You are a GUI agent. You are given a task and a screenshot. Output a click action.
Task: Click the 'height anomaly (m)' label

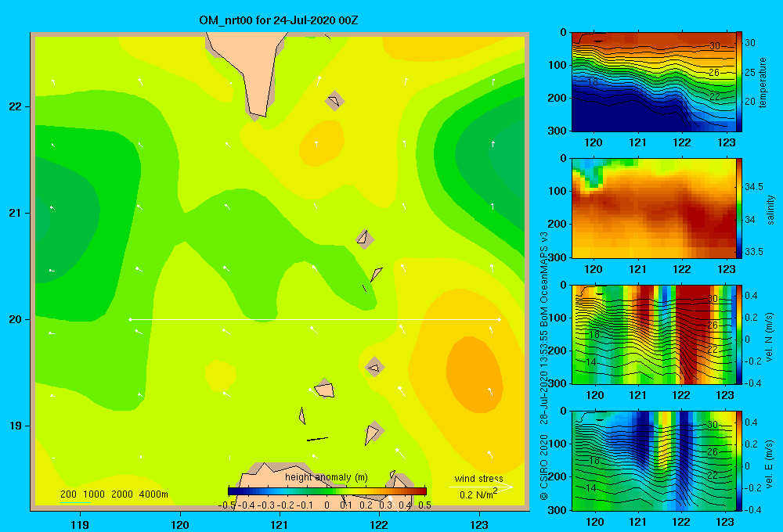[326, 477]
